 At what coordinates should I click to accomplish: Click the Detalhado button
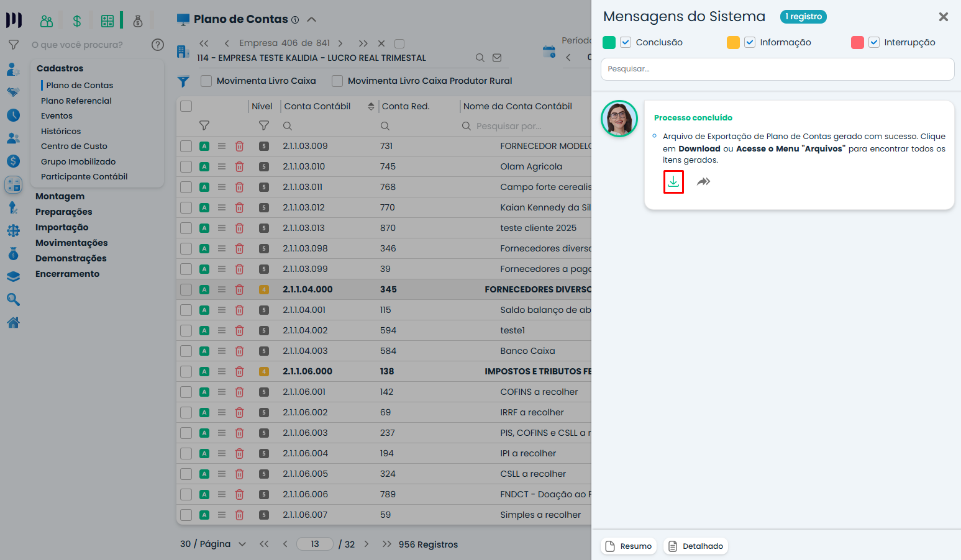coord(696,546)
